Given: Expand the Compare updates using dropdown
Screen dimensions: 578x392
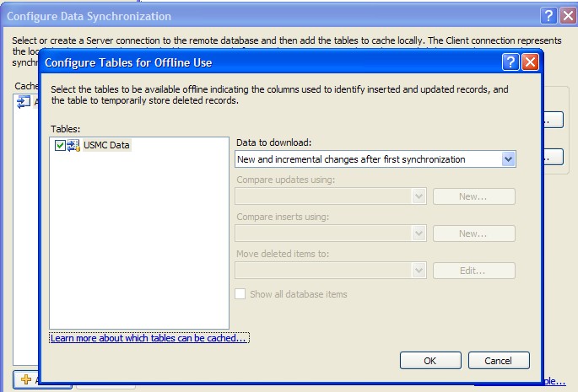Looking at the screenshot, I should pos(419,196).
